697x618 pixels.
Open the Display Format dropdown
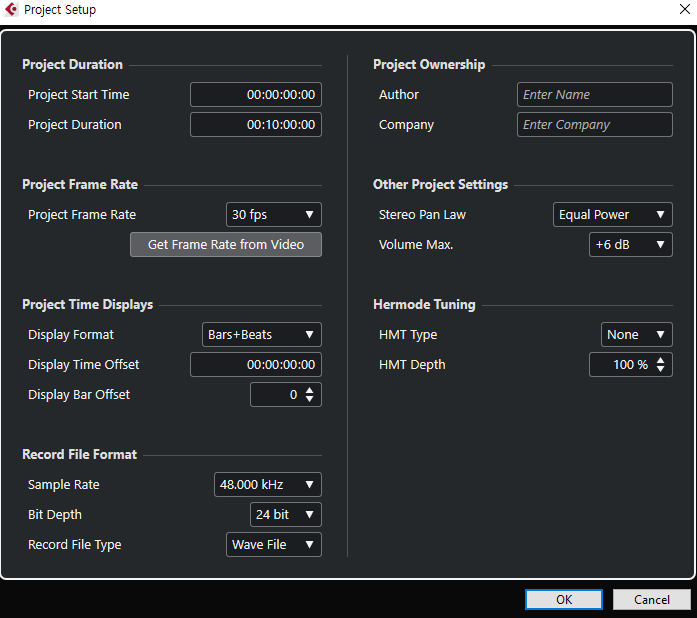tap(261, 334)
